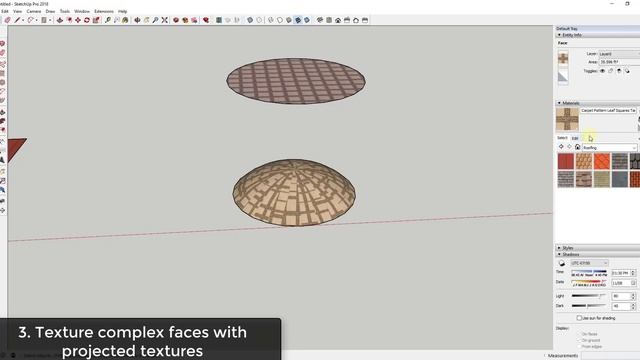
Task: Collapse the Shadows panel
Action: (559, 254)
